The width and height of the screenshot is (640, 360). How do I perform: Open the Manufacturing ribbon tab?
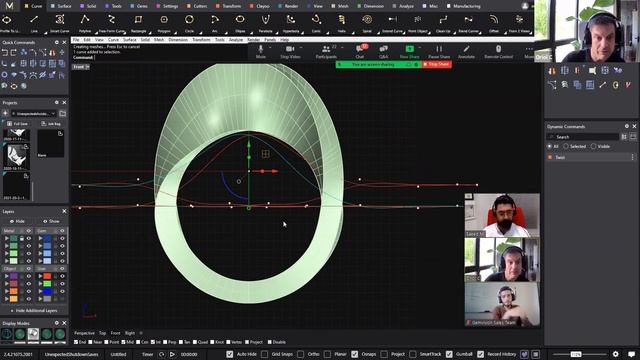[x=464, y=6]
